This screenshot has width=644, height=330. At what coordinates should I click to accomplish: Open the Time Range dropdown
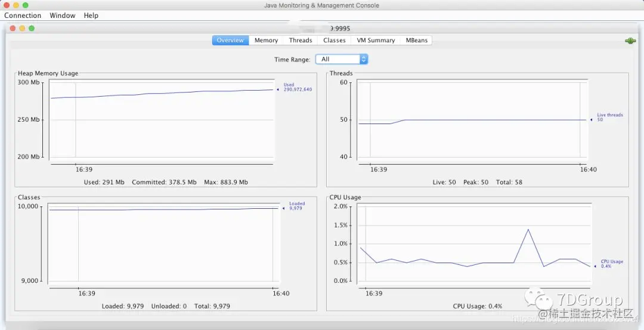point(342,59)
